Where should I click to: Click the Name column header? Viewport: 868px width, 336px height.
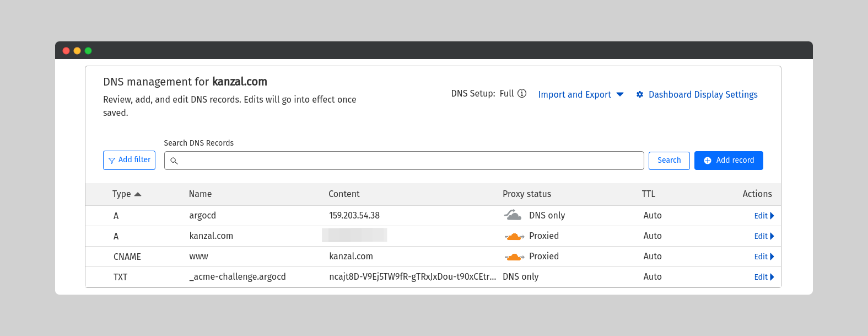click(200, 194)
